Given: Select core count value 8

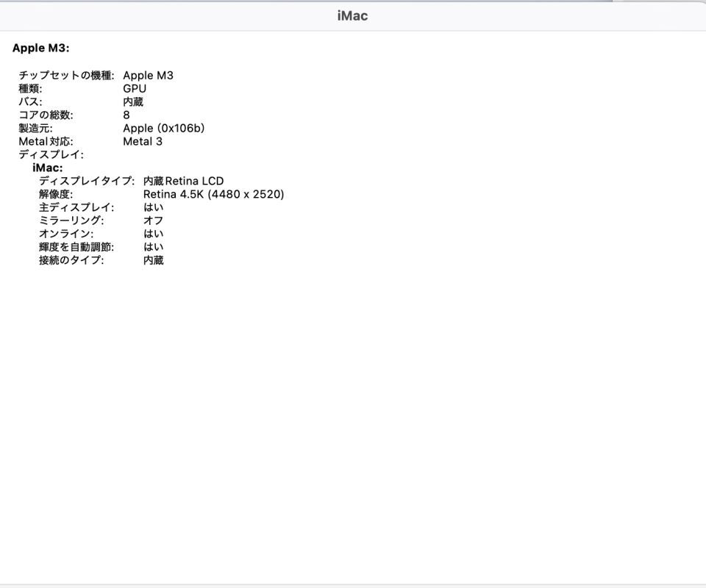Looking at the screenshot, I should click(126, 115).
